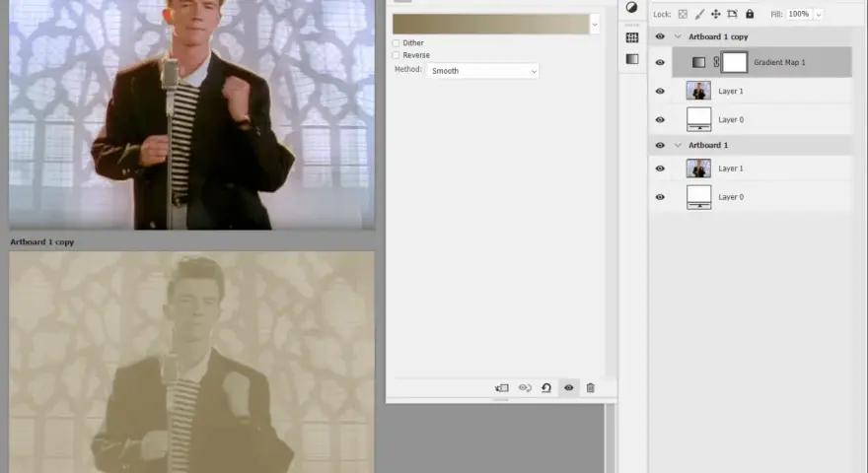
Task: Select Layer 0 thumbnail under Artboard 1
Action: 698,197
